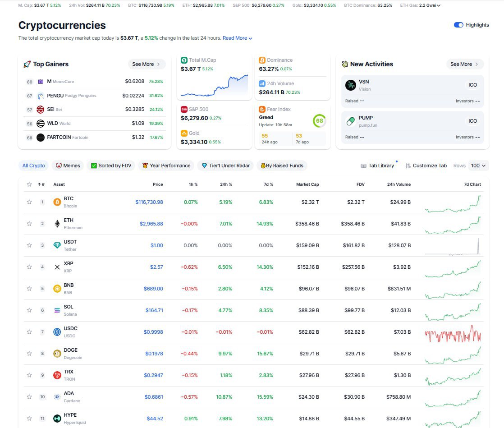This screenshot has height=428, width=504.
Task: Click the favorites star in table header
Action: (x=29, y=184)
